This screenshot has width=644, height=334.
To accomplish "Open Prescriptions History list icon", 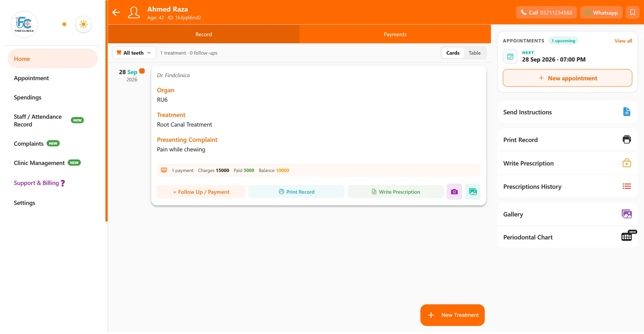I will click(627, 186).
